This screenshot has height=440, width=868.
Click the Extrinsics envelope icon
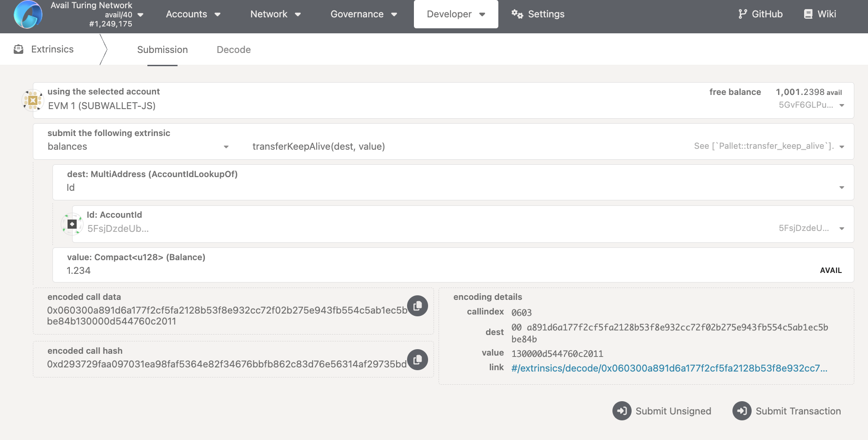[19, 49]
